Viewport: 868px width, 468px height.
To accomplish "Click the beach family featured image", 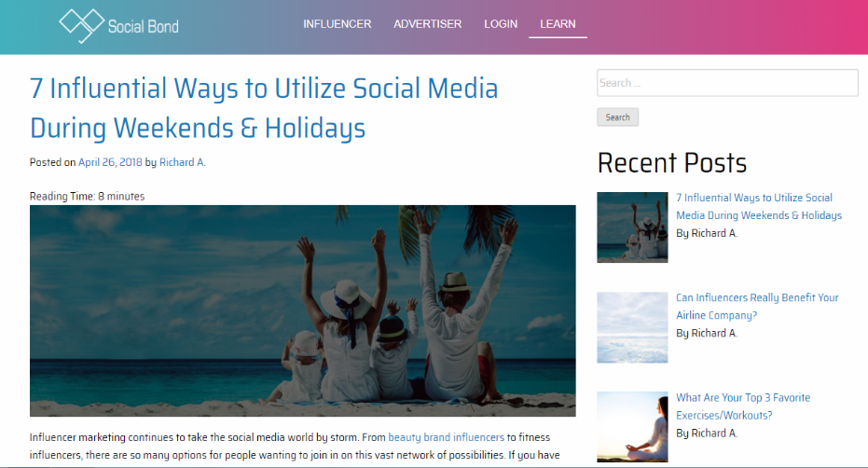I will click(x=303, y=310).
